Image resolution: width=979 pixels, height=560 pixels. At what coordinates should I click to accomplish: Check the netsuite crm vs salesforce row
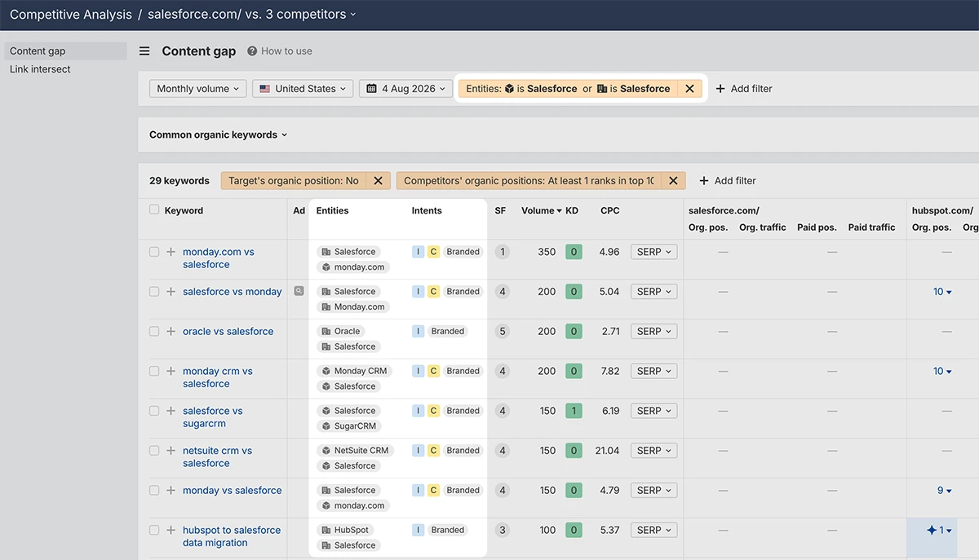click(x=154, y=451)
